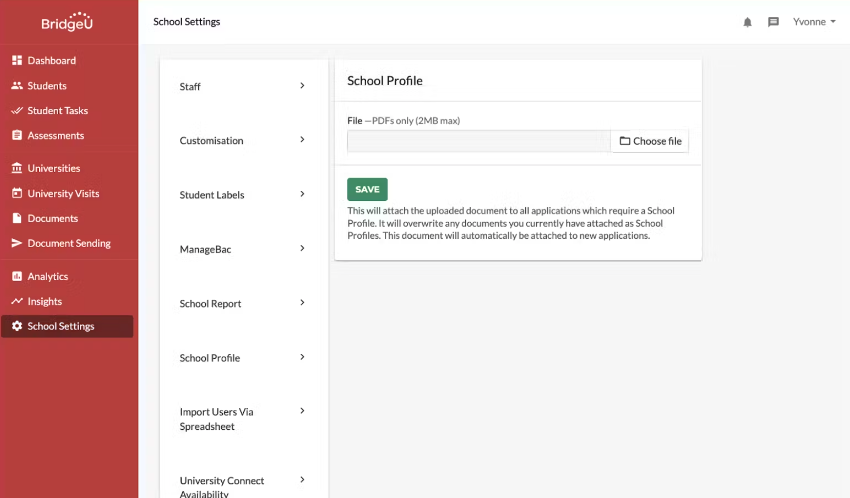The image size is (850, 498).
Task: Expand Customisation settings chevron
Action: click(302, 140)
